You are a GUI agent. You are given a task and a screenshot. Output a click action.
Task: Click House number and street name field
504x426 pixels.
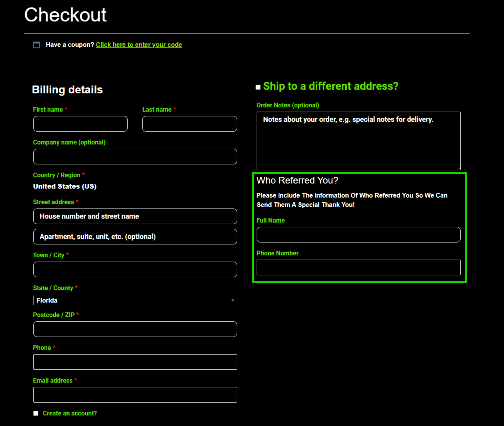(135, 216)
